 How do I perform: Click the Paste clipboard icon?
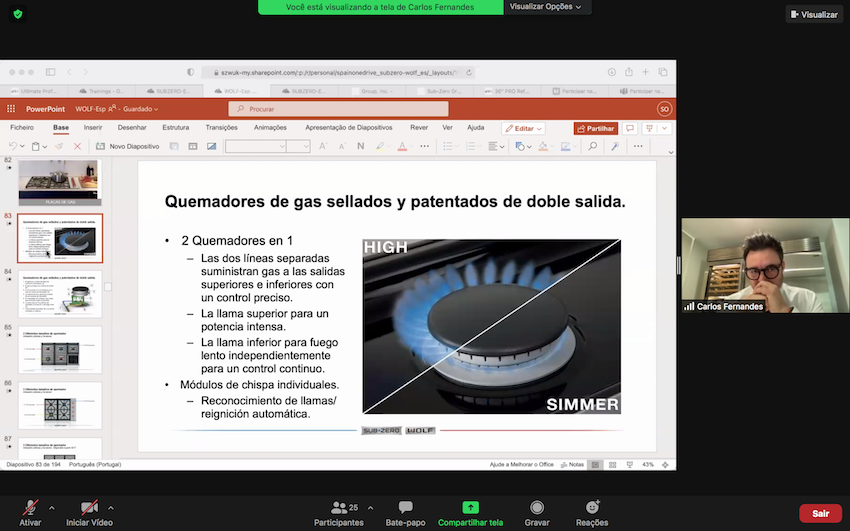(x=36, y=146)
